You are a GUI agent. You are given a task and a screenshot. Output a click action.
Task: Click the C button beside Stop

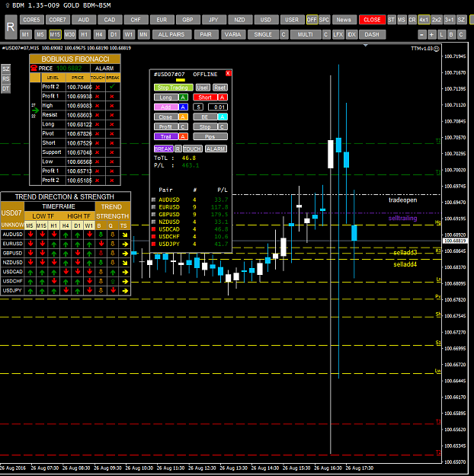click(x=223, y=127)
